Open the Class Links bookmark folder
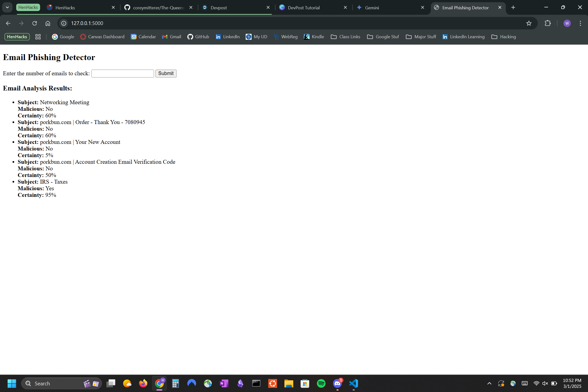Viewport: 588px width, 392px height. (x=345, y=37)
